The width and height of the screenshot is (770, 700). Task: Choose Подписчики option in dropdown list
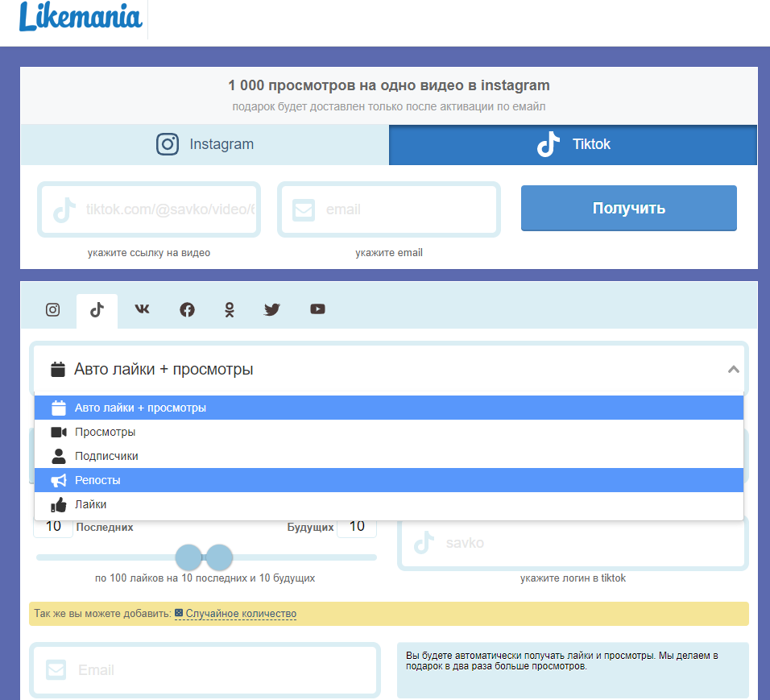click(x=389, y=456)
